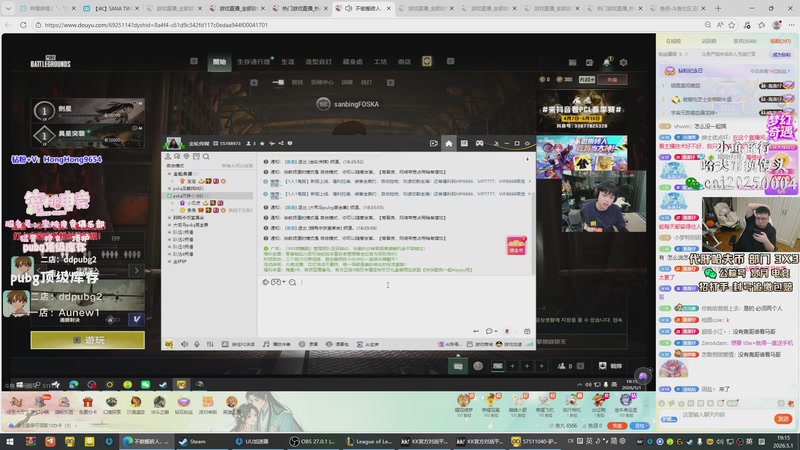
Task: Click the user silhouette icon above channel tree
Action: click(x=168, y=157)
